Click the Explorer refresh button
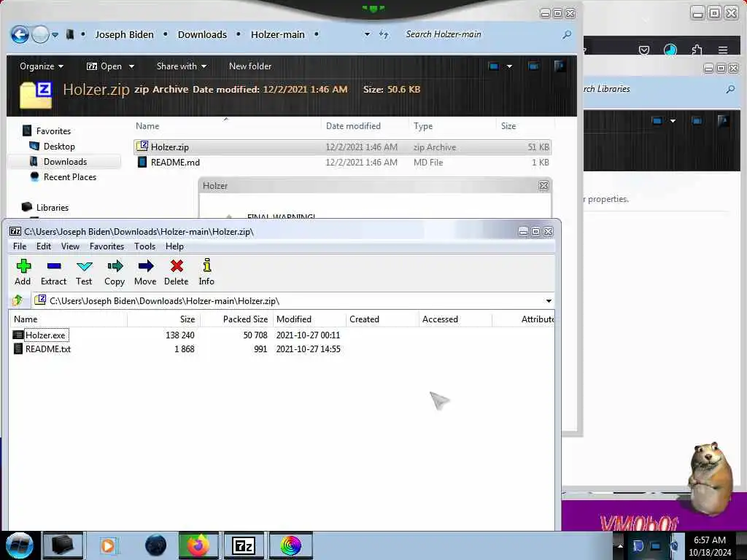The image size is (747, 560). (384, 34)
